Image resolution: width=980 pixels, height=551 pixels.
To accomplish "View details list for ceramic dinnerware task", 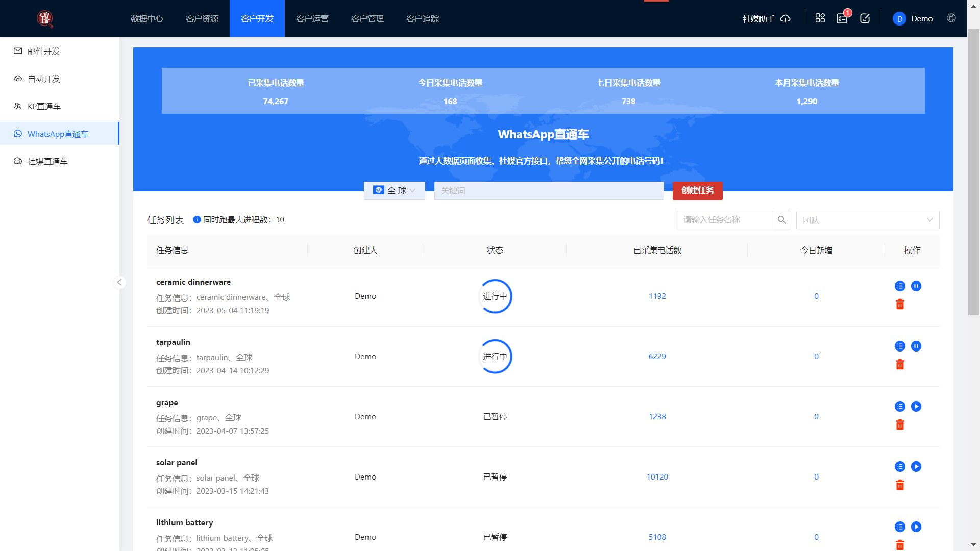I will pyautogui.click(x=900, y=286).
